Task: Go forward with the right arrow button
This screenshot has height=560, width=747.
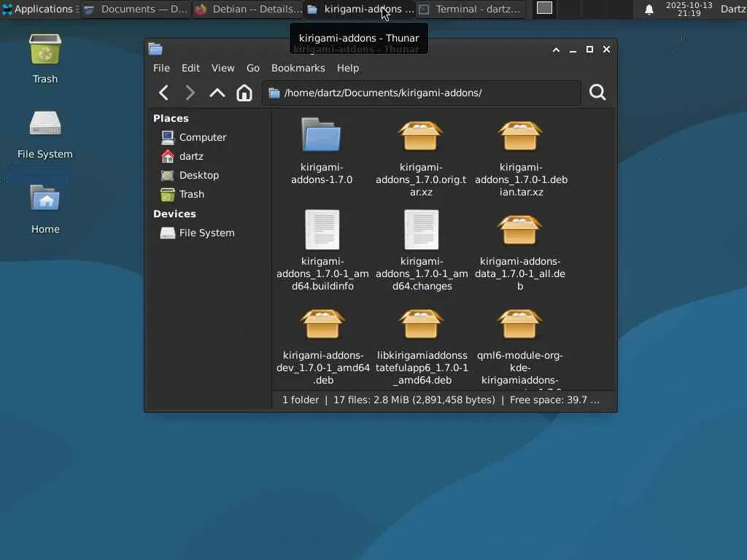Action: (x=190, y=93)
